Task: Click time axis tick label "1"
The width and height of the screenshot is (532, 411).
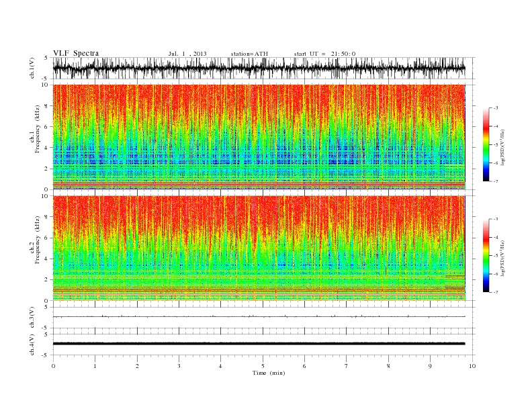Action: click(95, 366)
